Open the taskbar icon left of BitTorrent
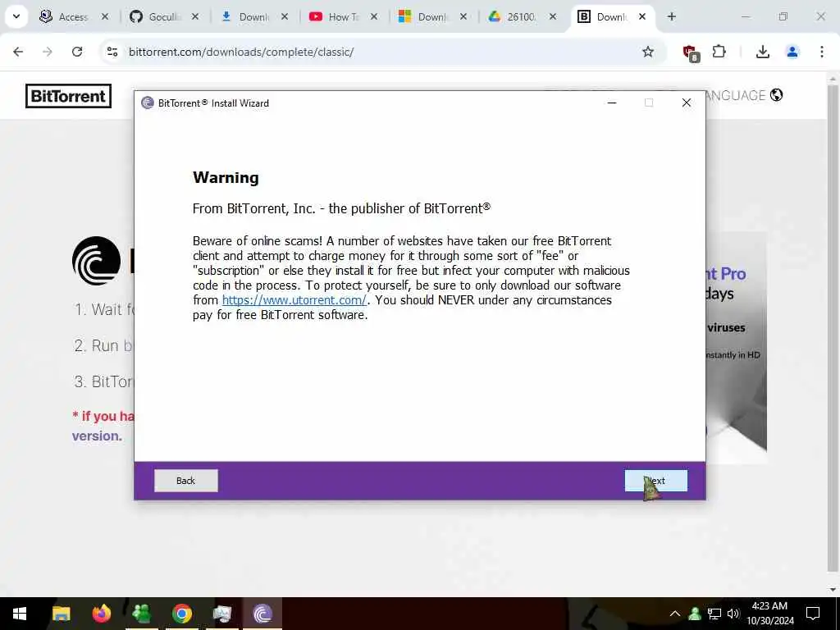Screen dimensions: 840x630 coord(222,614)
